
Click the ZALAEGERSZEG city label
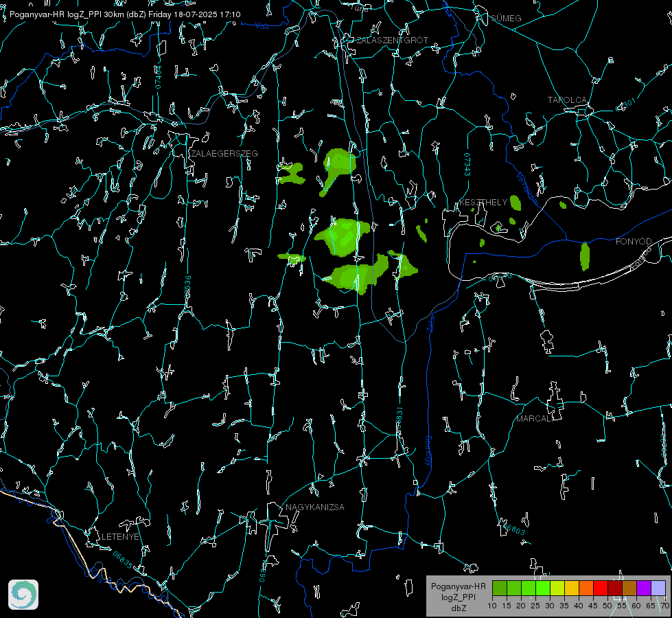click(224, 154)
